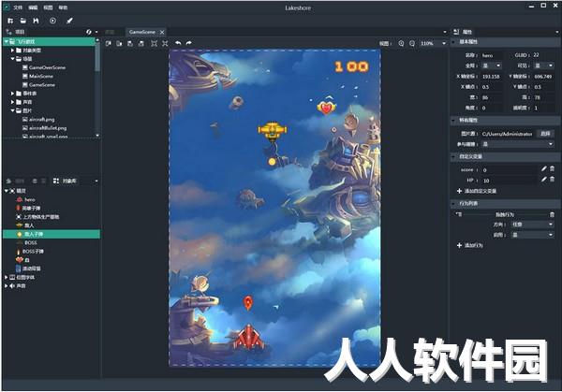Click the circular preview run icon
The image size is (562, 392).
52,21
